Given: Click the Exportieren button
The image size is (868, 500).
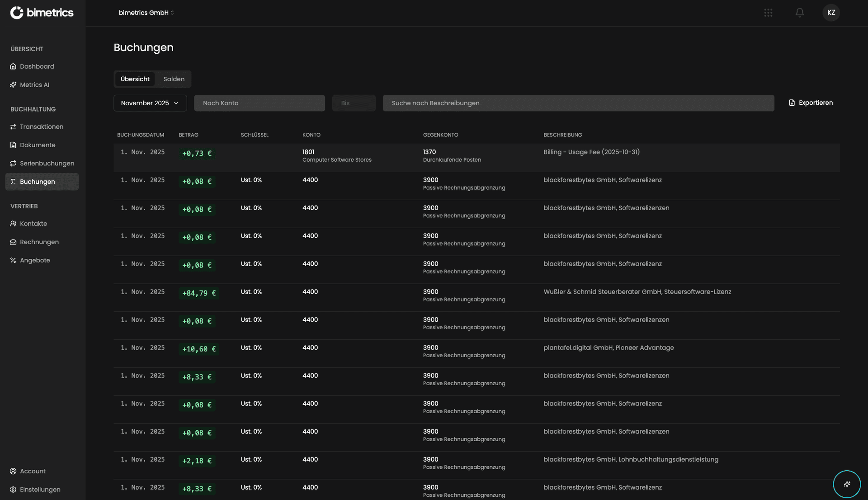Looking at the screenshot, I should (x=810, y=103).
